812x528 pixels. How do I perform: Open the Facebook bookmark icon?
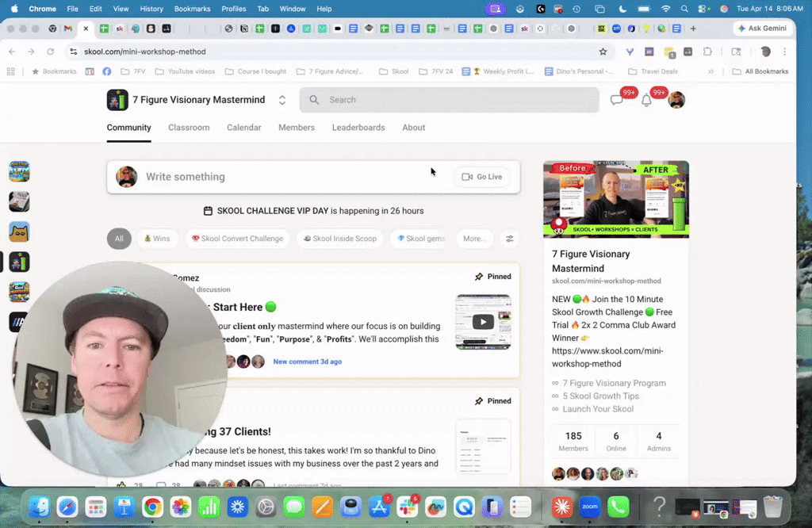click(107, 71)
